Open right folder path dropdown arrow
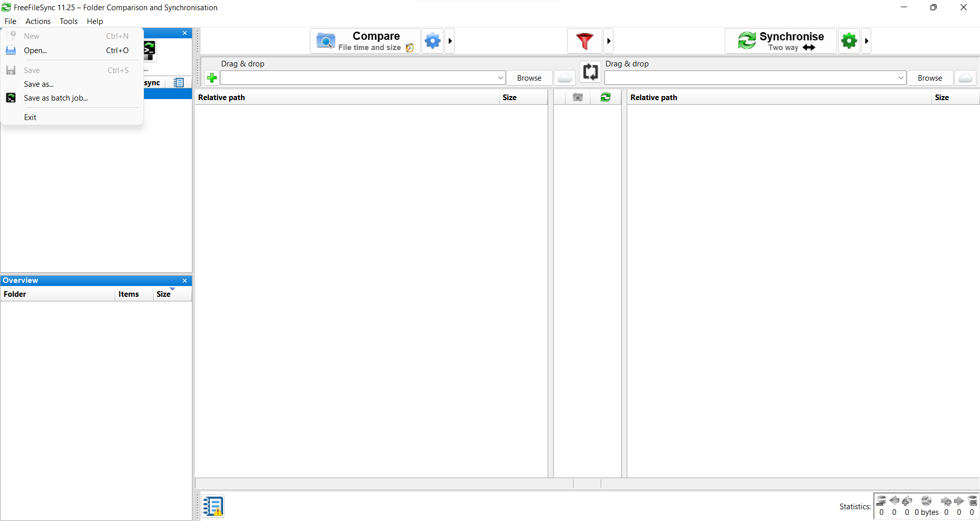Image resolution: width=980 pixels, height=521 pixels. [901, 78]
